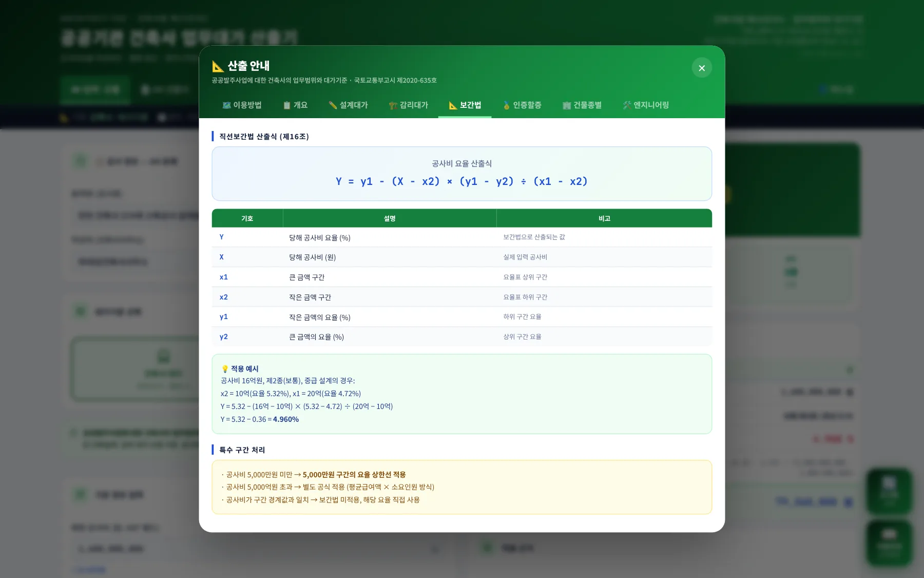Switch to the 개요 tab
Image resolution: width=924 pixels, height=578 pixels.
pos(295,105)
